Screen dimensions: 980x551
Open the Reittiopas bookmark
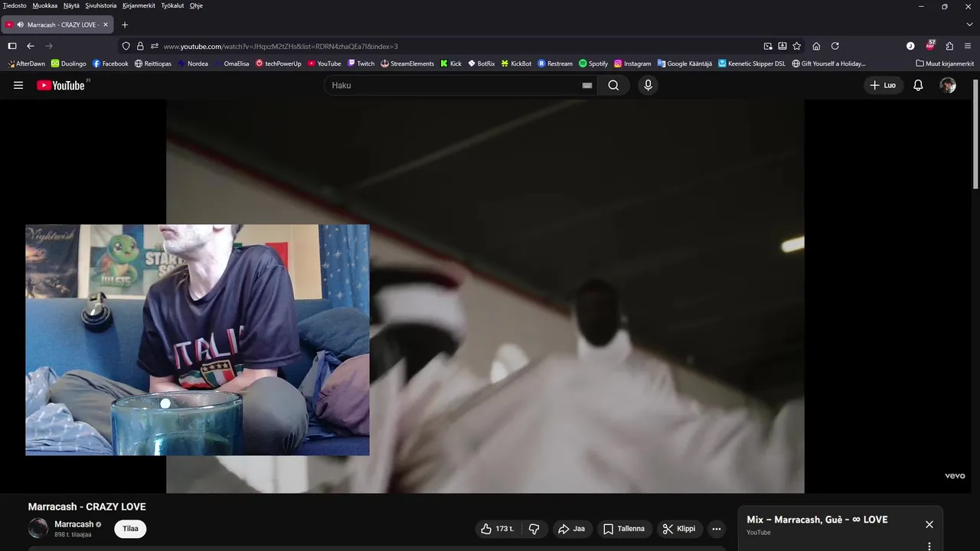[153, 64]
